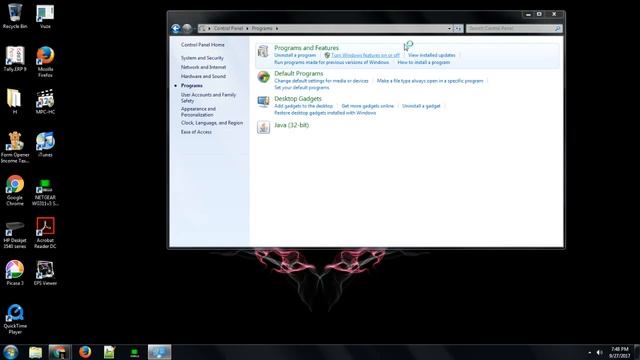640x360 pixels.
Task: Click the search magnifier icon
Action: pyautogui.click(x=557, y=29)
